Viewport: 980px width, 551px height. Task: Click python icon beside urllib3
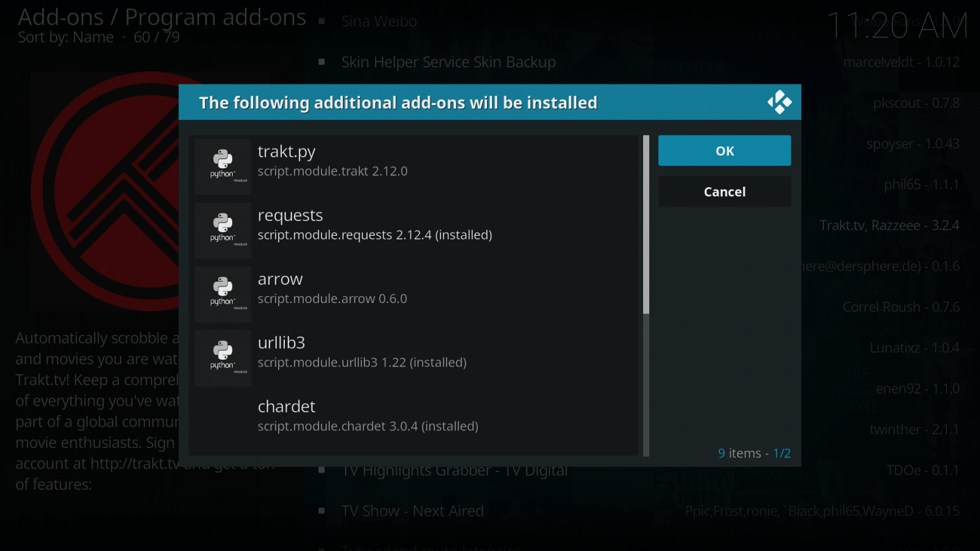coord(223,358)
